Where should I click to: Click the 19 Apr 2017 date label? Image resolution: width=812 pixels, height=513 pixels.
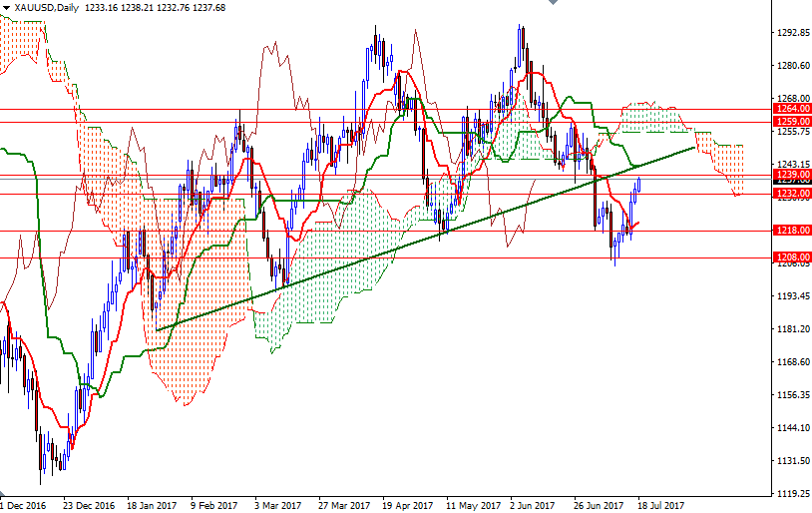click(x=407, y=505)
